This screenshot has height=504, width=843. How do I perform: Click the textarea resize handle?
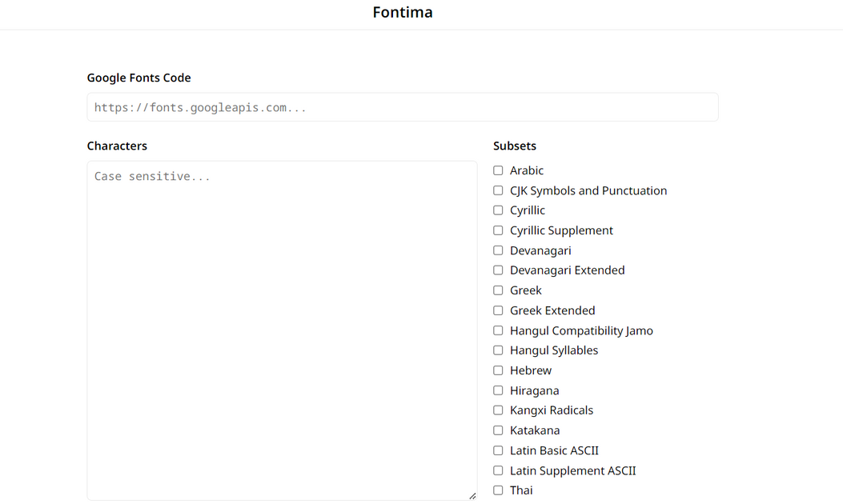coord(472,496)
